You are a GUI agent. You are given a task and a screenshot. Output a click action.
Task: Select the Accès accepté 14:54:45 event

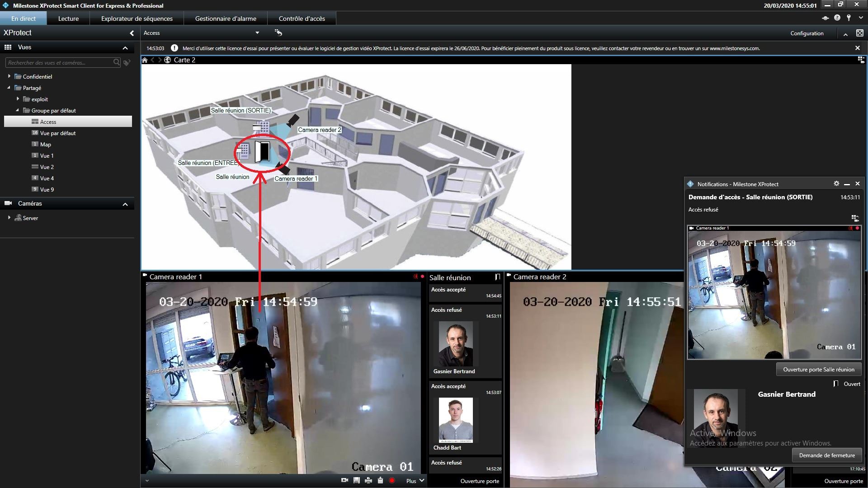pos(466,293)
